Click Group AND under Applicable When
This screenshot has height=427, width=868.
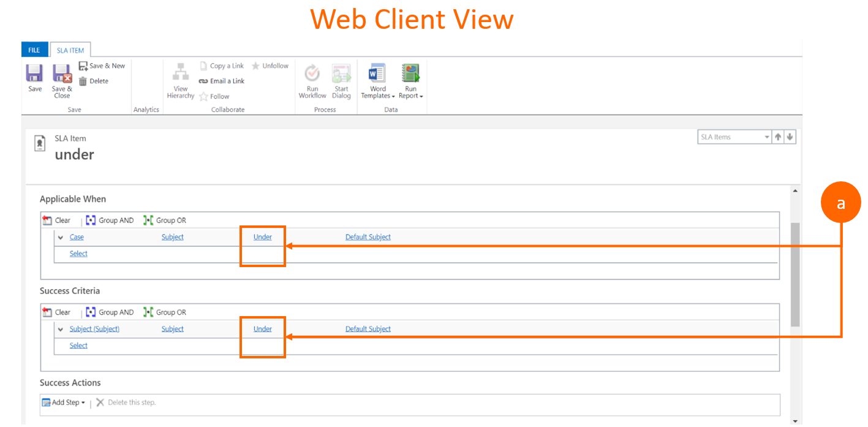pyautogui.click(x=110, y=221)
